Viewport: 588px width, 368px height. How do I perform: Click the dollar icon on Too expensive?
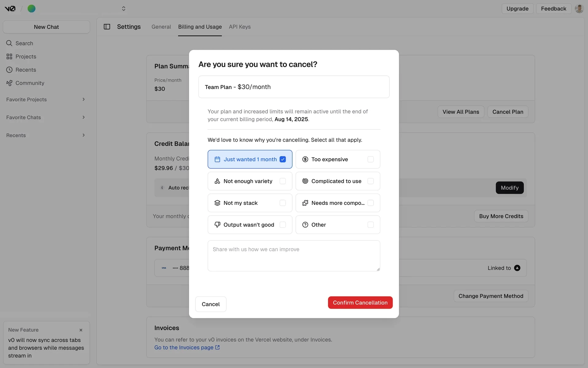(305, 159)
